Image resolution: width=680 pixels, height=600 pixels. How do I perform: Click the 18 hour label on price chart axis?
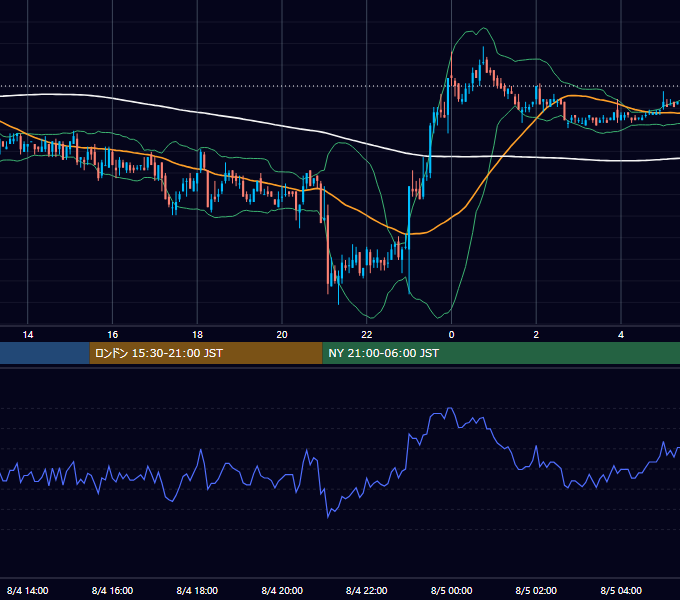coord(197,335)
